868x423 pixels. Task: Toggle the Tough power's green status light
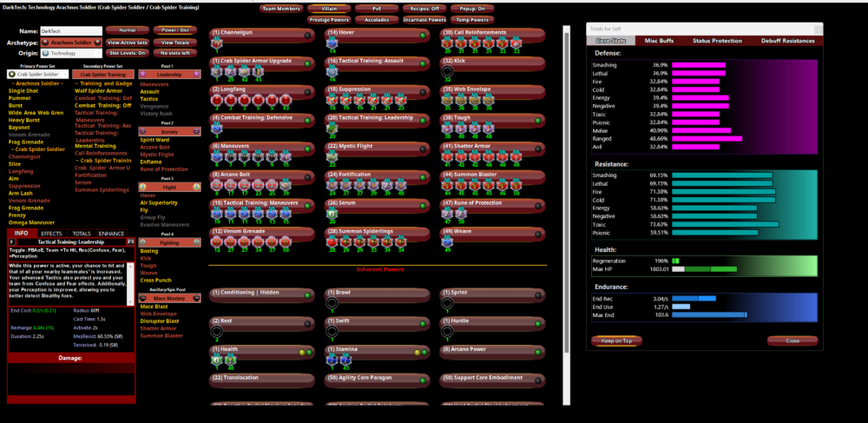538,120
